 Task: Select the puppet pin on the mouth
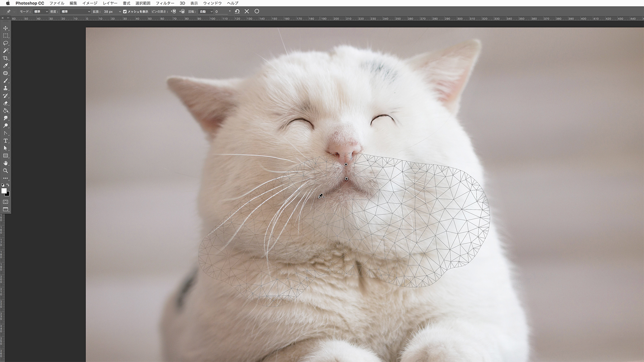click(346, 179)
